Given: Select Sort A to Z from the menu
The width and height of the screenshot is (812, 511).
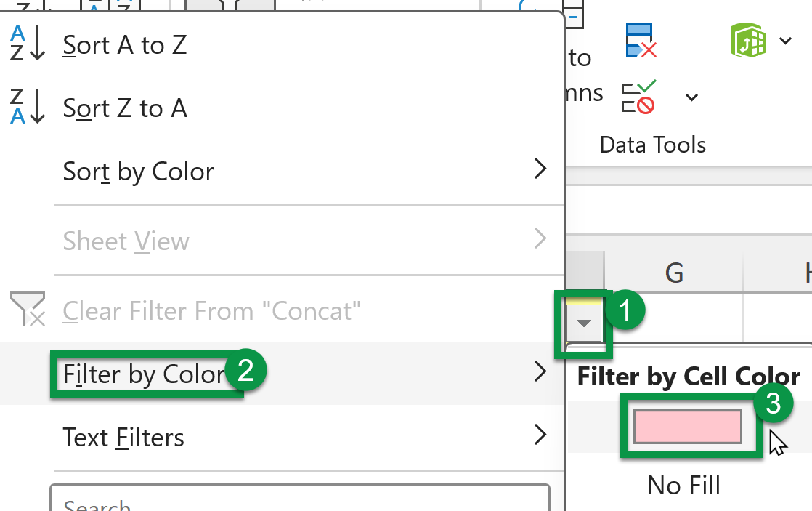Looking at the screenshot, I should 124,44.
